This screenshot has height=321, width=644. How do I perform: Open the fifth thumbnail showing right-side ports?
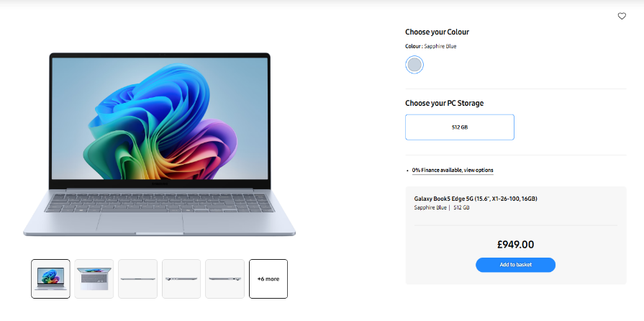225,279
